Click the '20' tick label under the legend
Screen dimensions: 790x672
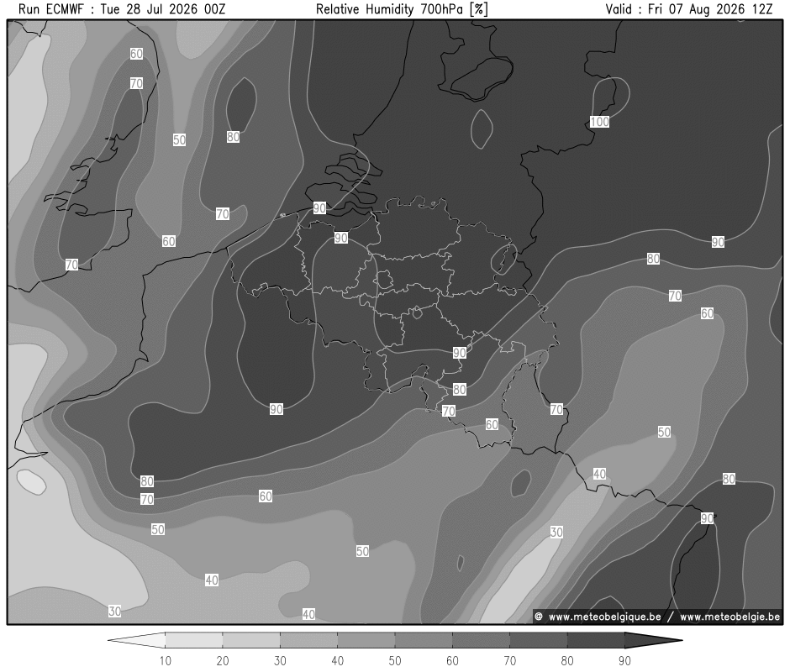pyautogui.click(x=223, y=661)
